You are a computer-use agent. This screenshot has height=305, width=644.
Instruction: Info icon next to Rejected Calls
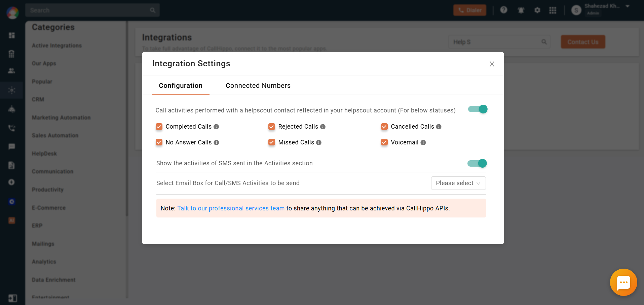(x=323, y=127)
